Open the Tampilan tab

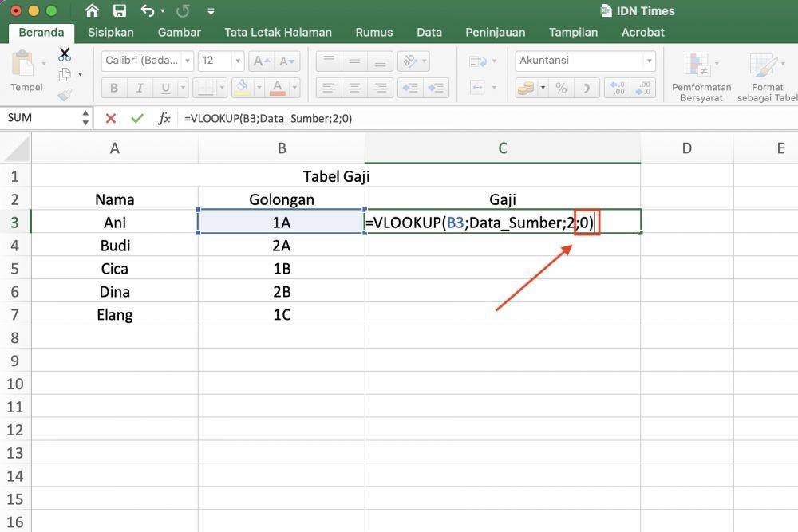(573, 33)
